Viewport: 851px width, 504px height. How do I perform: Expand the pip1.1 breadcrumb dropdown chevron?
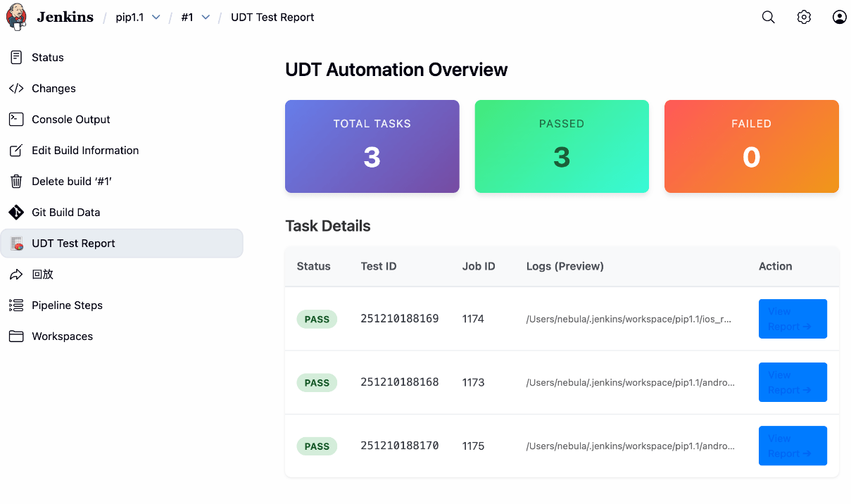(x=156, y=18)
